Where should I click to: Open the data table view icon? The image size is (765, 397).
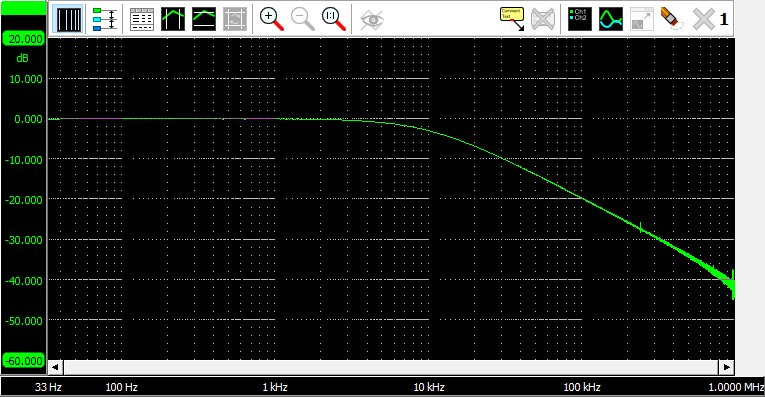[x=142, y=20]
